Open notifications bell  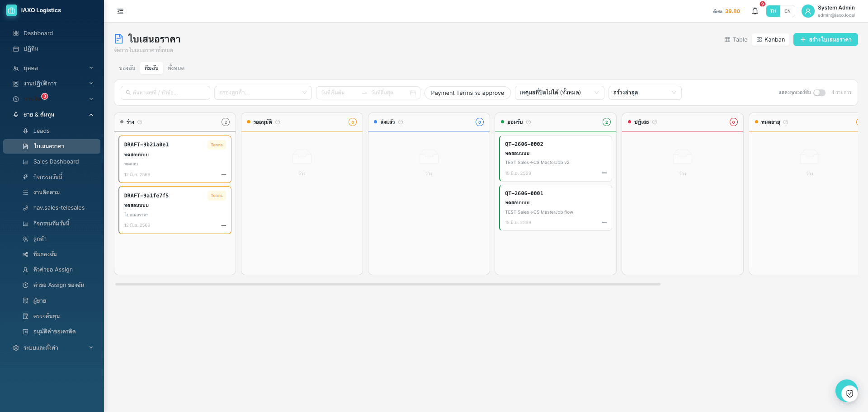(x=755, y=11)
